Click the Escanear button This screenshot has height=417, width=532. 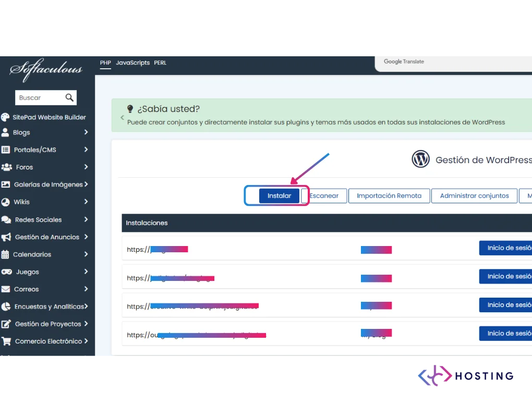324,196
